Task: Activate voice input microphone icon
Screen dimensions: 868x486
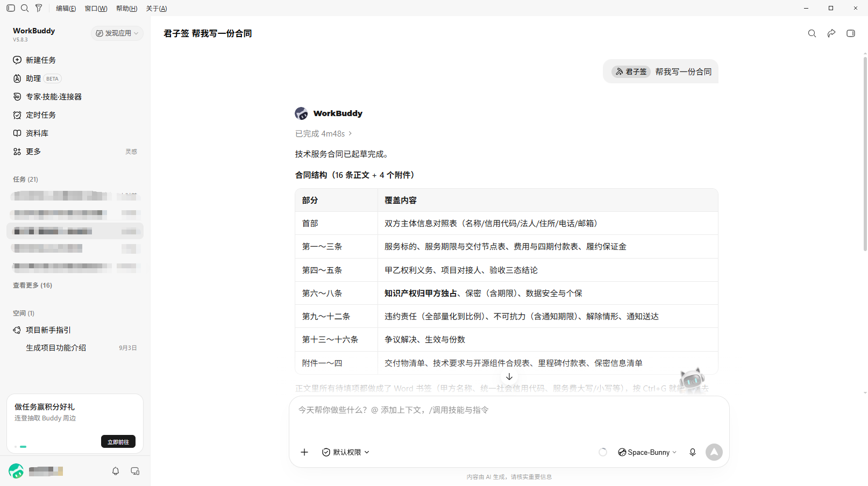Action: tap(693, 452)
